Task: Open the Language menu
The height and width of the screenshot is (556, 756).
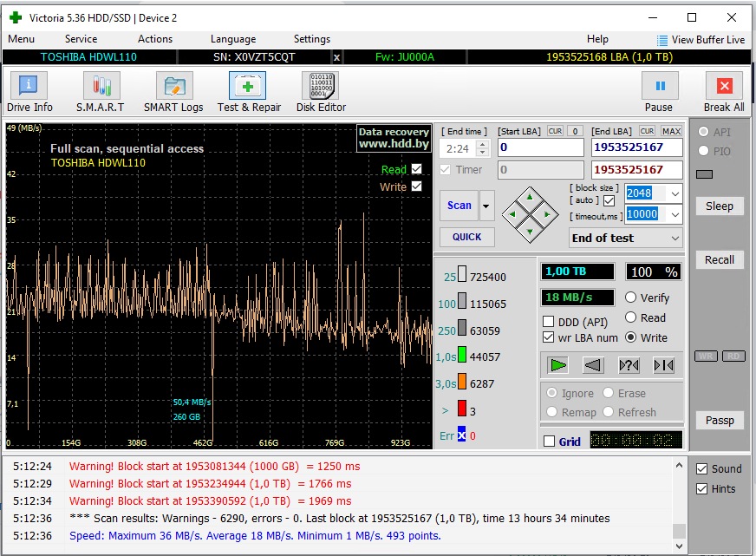Action: [x=232, y=39]
